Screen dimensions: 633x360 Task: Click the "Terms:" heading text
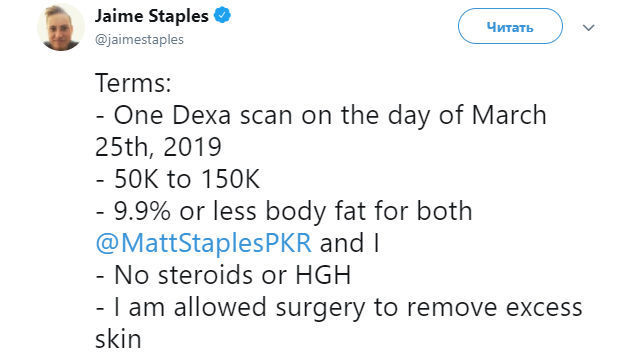(133, 83)
